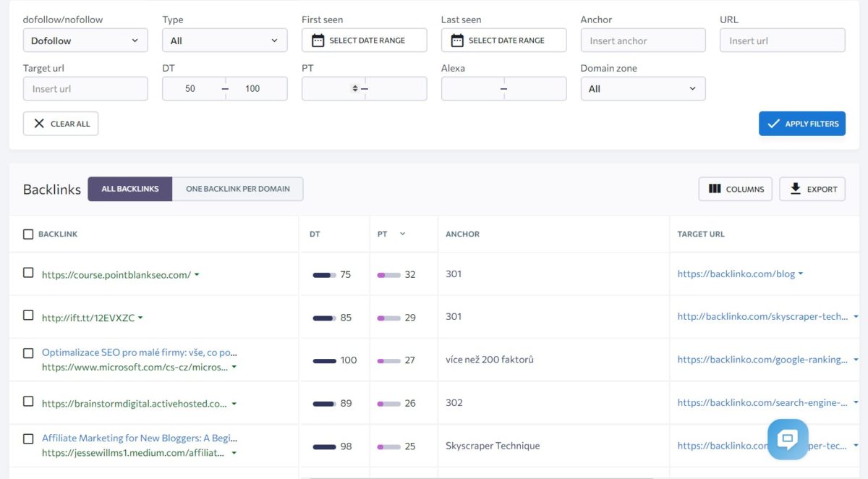Click the Insert anchor input field

click(642, 41)
